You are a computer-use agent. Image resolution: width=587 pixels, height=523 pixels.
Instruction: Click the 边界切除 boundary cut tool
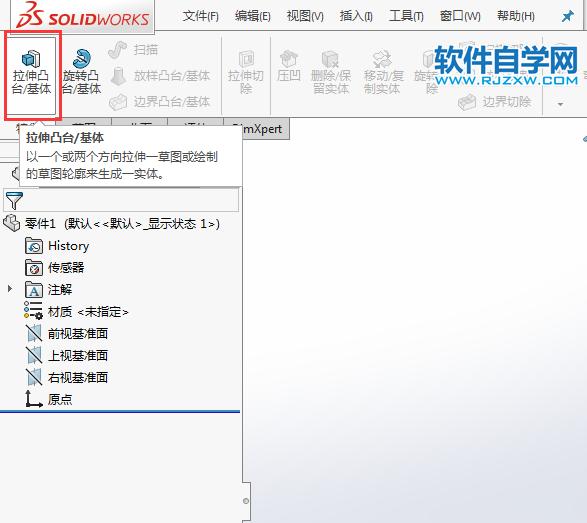[x=495, y=101]
